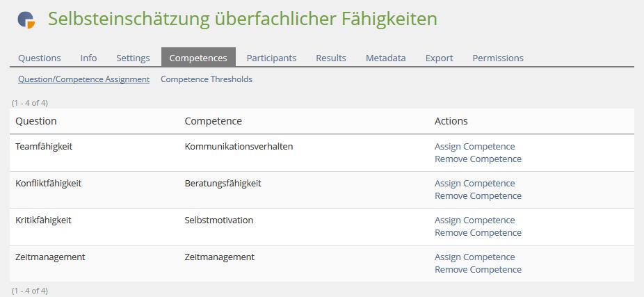Click the survey pie chart icon
The height and width of the screenshot is (297, 644).
click(x=26, y=19)
